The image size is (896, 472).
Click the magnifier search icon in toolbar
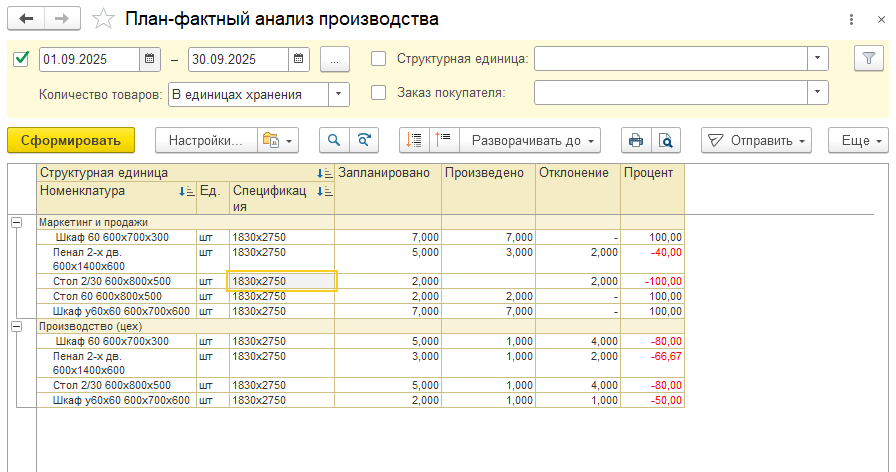334,140
